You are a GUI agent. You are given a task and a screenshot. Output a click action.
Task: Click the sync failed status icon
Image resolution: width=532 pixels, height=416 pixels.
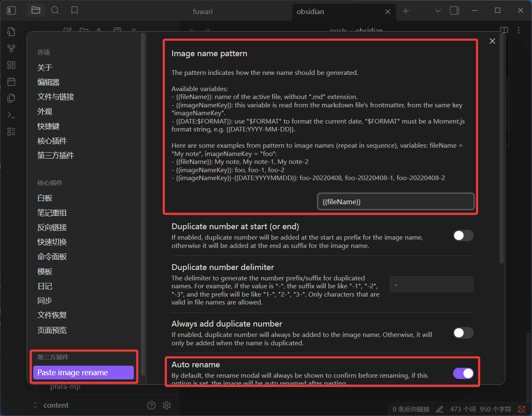(x=522, y=409)
